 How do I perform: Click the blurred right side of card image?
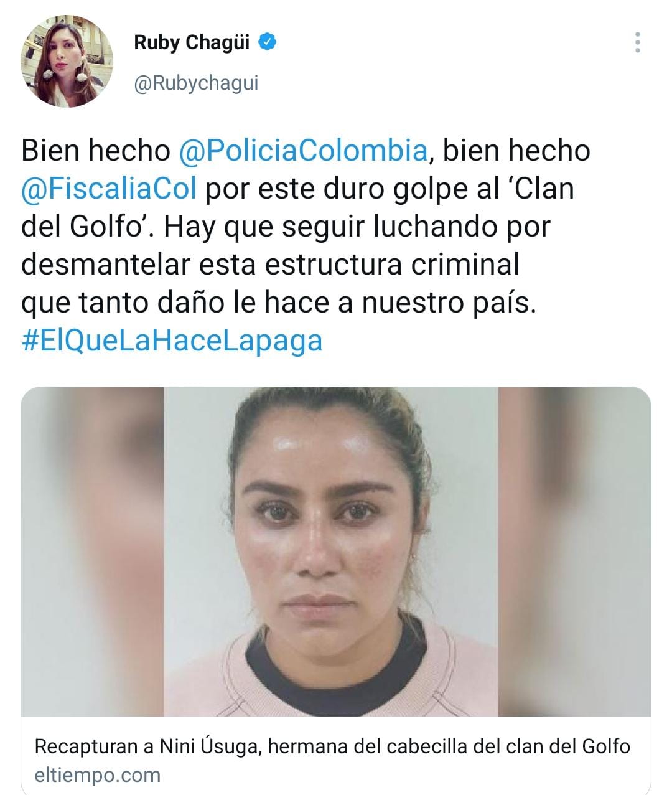click(x=574, y=552)
